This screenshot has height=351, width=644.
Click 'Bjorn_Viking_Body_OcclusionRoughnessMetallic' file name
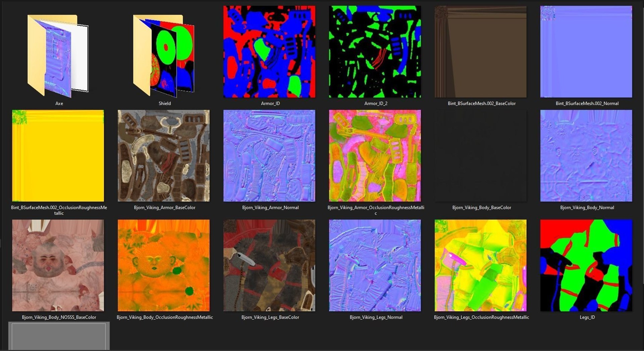pyautogui.click(x=165, y=317)
